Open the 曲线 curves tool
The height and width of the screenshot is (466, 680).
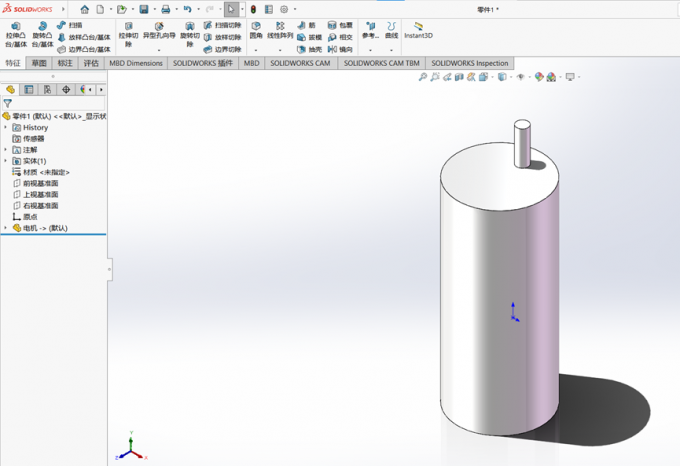pyautogui.click(x=391, y=30)
